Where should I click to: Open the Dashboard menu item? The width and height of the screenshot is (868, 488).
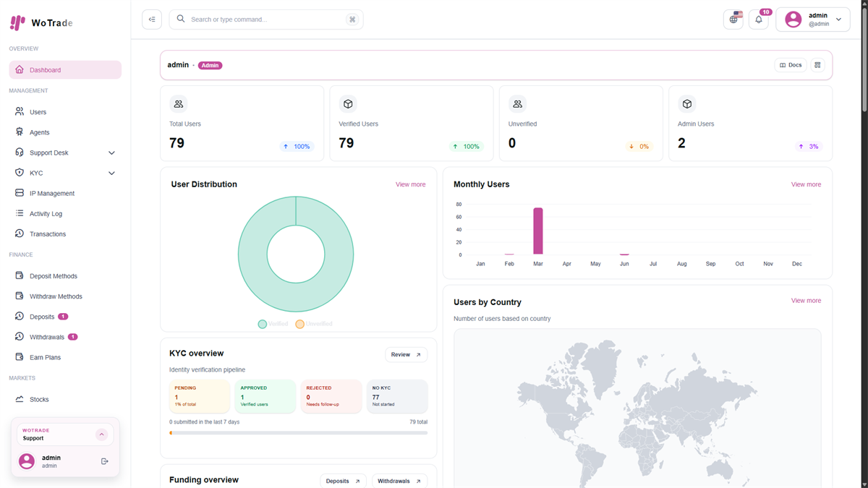(65, 70)
